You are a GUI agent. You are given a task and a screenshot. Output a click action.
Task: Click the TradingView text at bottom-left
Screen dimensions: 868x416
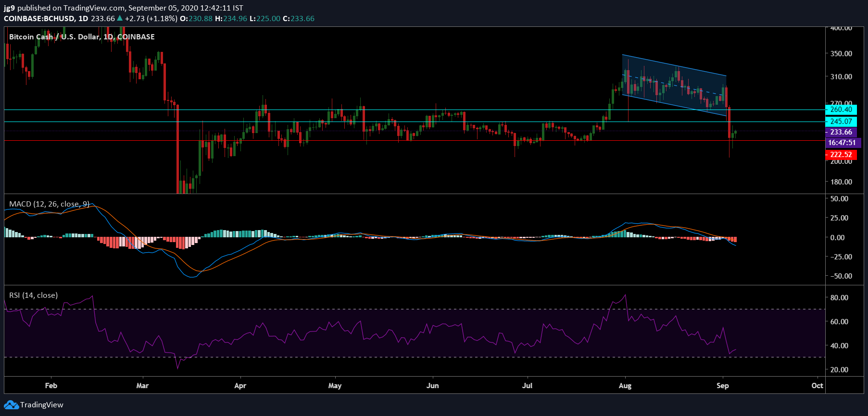click(x=41, y=405)
